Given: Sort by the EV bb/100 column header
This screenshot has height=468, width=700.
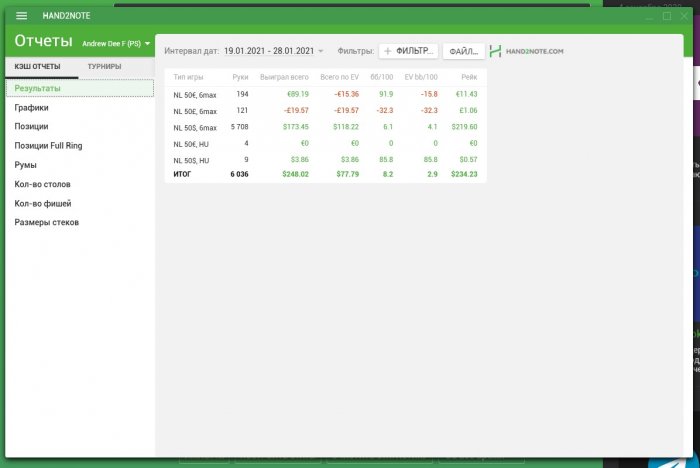Looking at the screenshot, I should (x=421, y=77).
